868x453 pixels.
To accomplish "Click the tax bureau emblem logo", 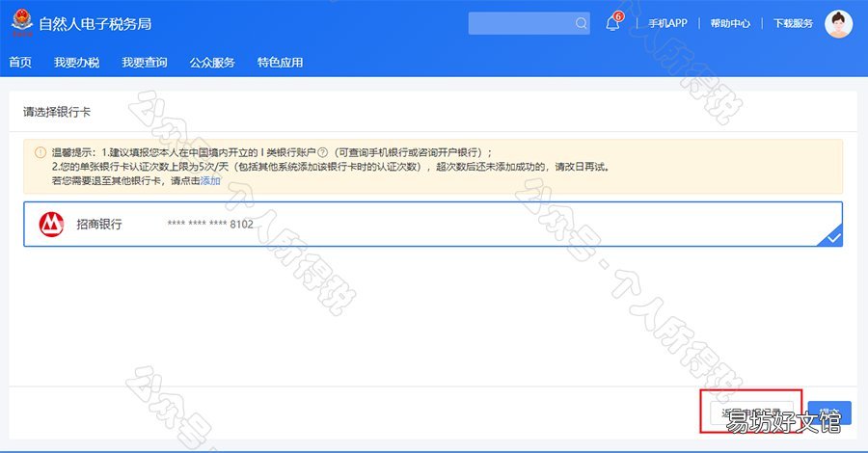I will coord(22,23).
